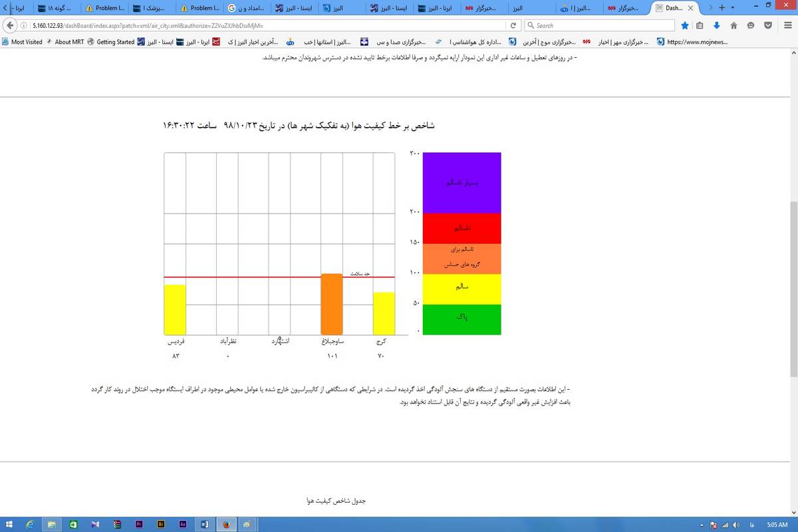
Task: Switch to the first Problem loading tab
Action: click(x=105, y=8)
